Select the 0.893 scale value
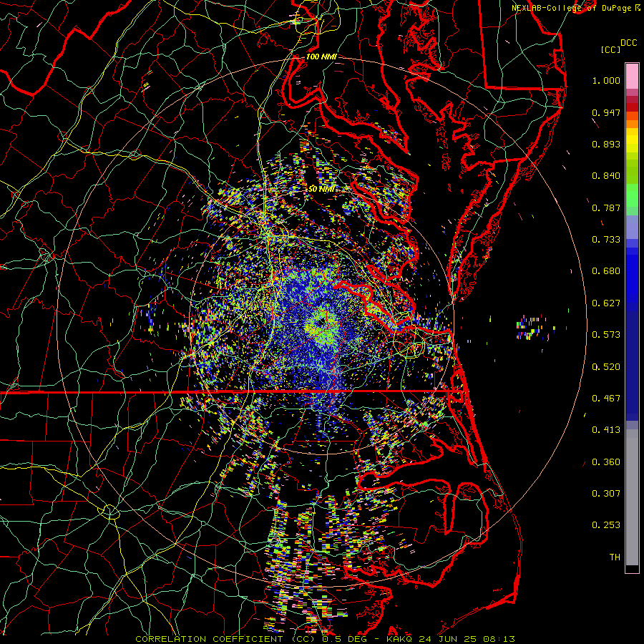The height and width of the screenshot is (644, 644). pyautogui.click(x=606, y=144)
